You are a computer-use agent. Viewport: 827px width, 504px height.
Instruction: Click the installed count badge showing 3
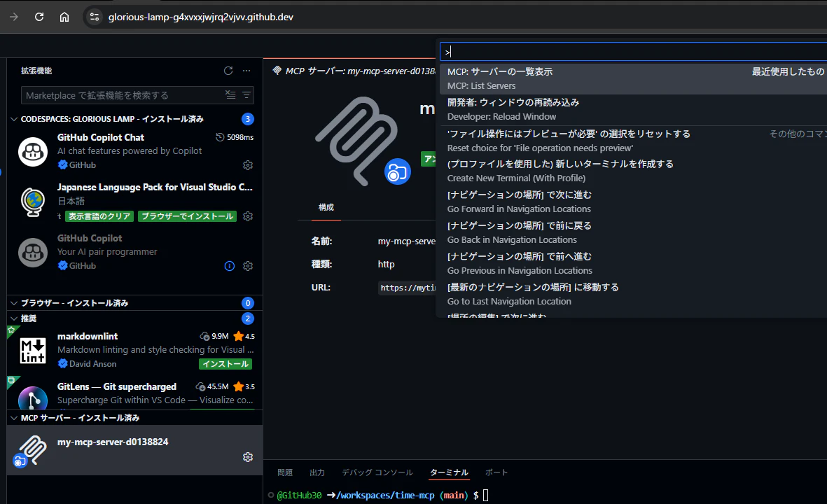[248, 119]
